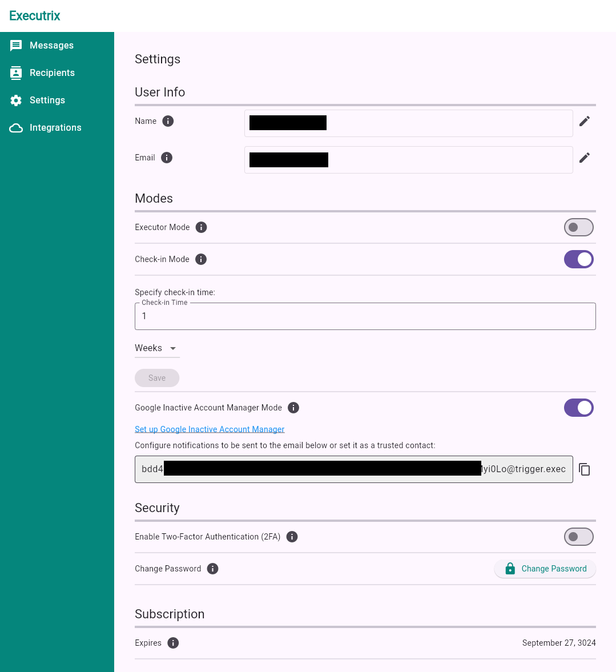Screen dimensions: 616x672
Task: Open Integrations from the sidebar
Action: [x=55, y=128]
